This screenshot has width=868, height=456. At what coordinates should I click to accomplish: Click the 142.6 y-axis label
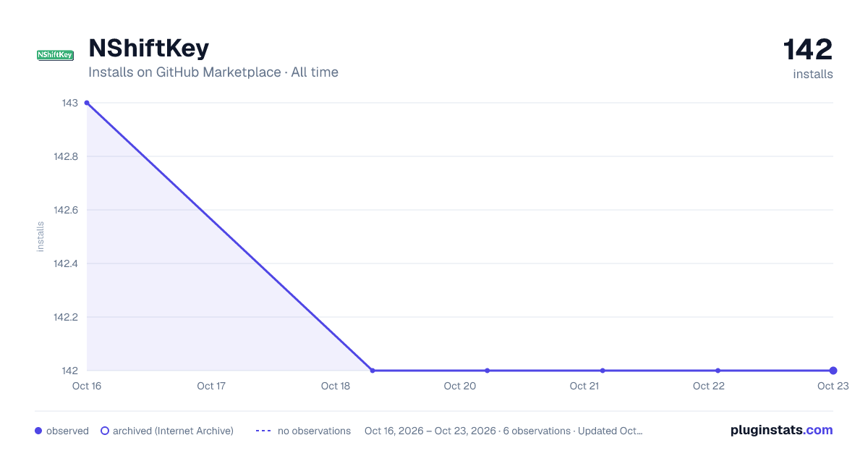[66, 210]
